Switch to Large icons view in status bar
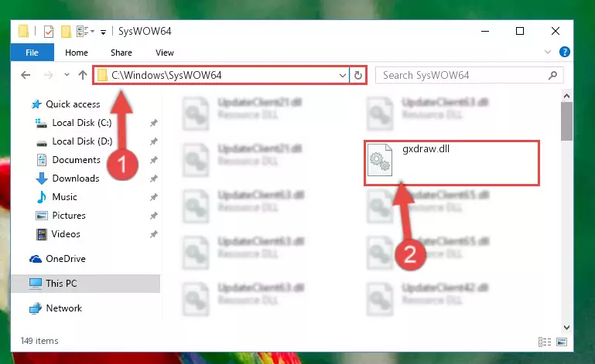Viewport: 595px width, 364px height. 562,342
